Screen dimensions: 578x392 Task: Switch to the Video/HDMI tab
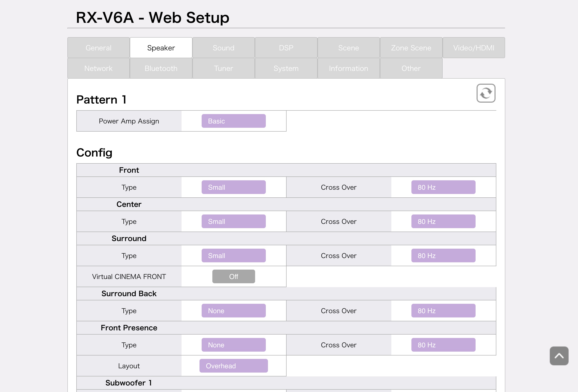(x=474, y=48)
